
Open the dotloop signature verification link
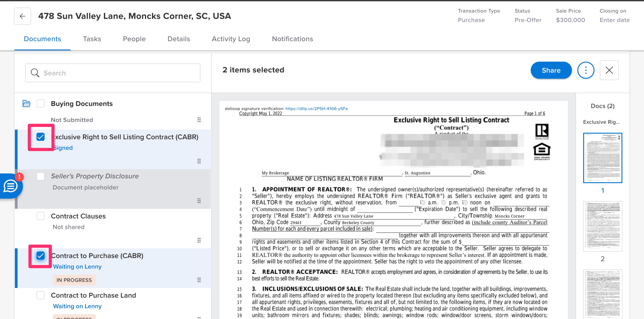(x=316, y=108)
